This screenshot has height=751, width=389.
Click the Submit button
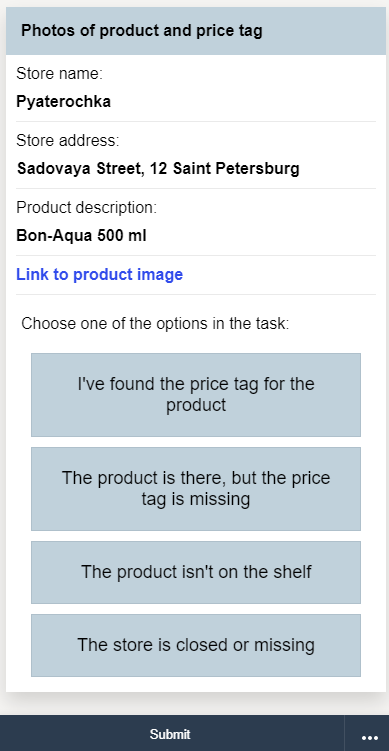(x=170, y=734)
